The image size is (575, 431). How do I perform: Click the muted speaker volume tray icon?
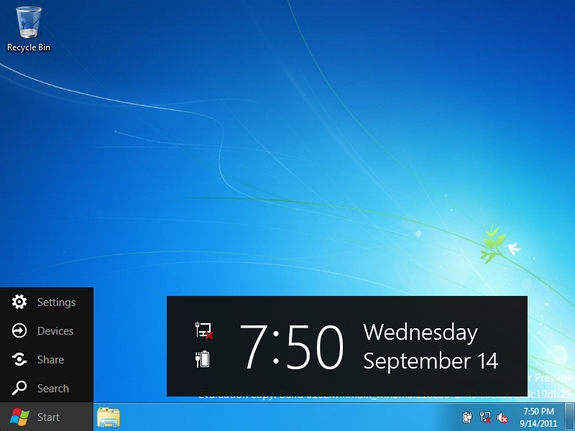tap(502, 417)
